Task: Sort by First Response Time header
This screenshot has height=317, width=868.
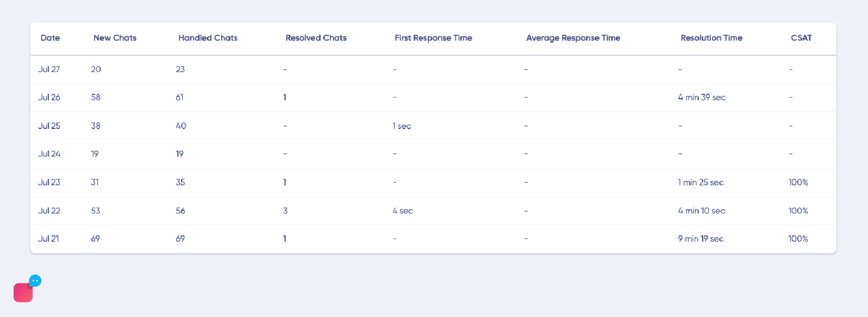Action: (x=433, y=38)
